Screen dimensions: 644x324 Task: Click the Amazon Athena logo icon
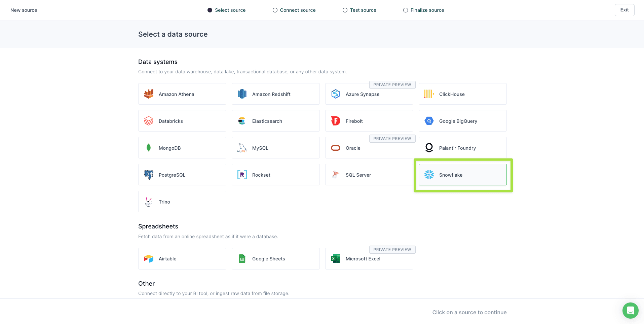click(x=148, y=94)
